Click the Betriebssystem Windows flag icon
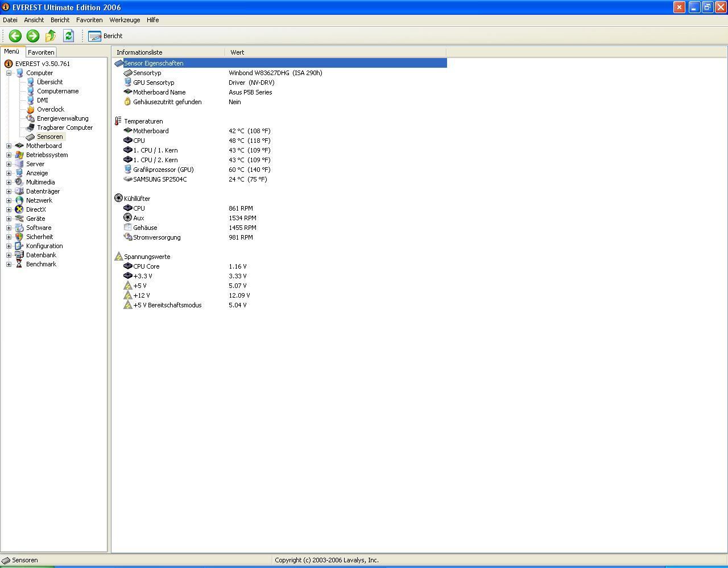This screenshot has width=728, height=568. click(19, 155)
